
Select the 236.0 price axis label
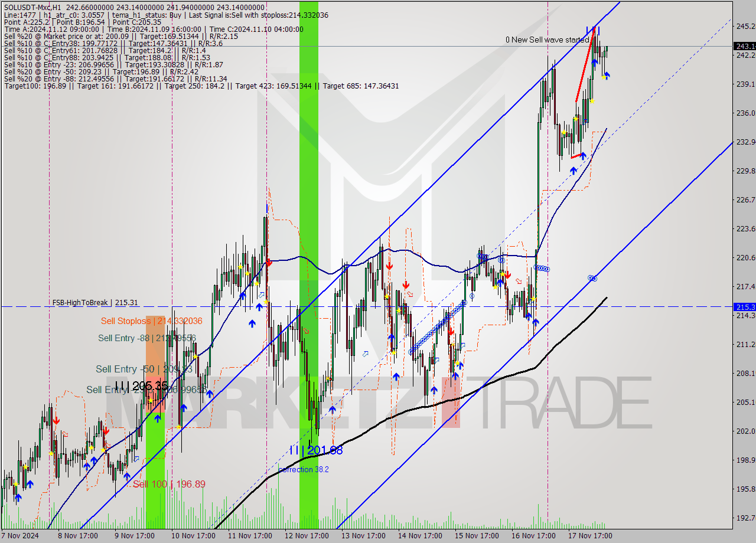tap(745, 113)
